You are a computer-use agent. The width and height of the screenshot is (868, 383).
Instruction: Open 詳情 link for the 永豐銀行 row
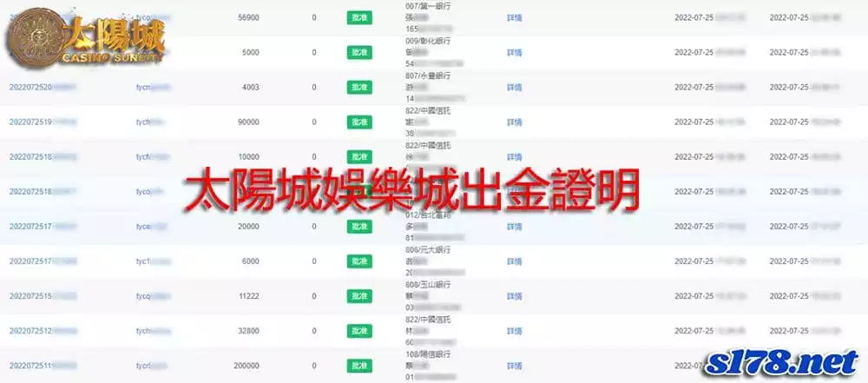click(514, 88)
